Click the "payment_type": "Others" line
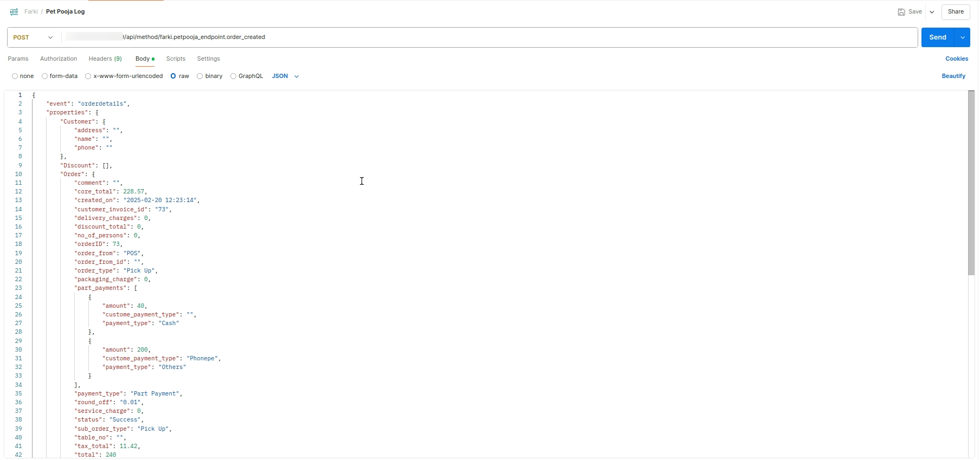 (144, 367)
